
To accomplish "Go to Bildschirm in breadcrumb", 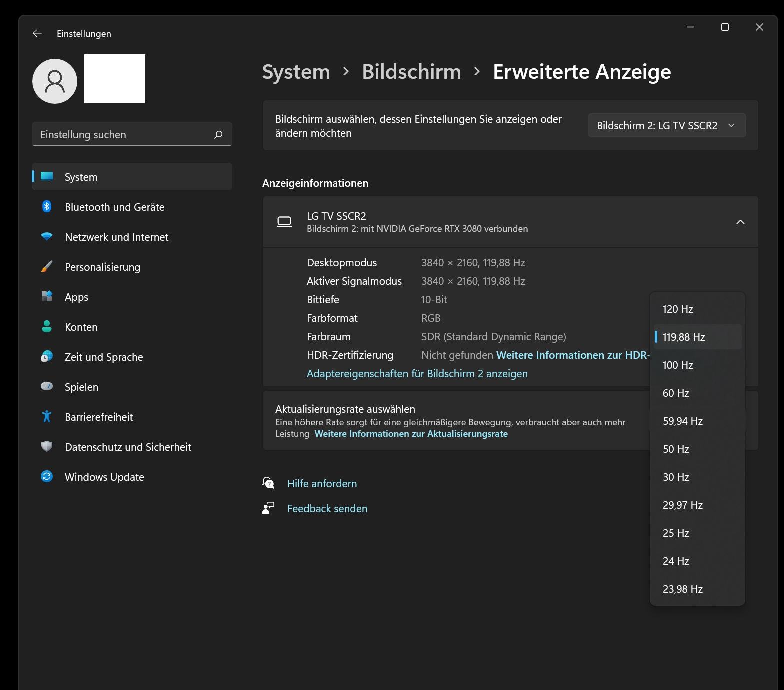I will [x=411, y=72].
